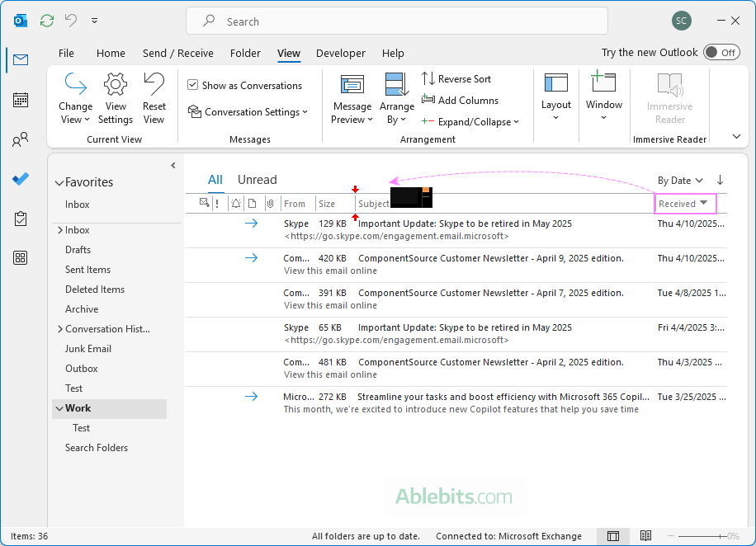Open the Calendar module icon
The height and width of the screenshot is (546, 756).
[21, 100]
